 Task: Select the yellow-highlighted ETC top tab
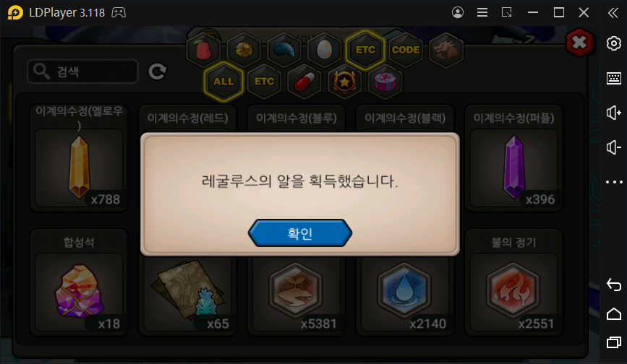[365, 50]
